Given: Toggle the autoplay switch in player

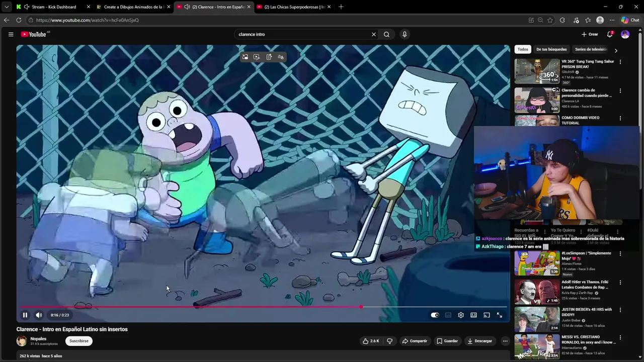Looking at the screenshot, I should pos(435,315).
